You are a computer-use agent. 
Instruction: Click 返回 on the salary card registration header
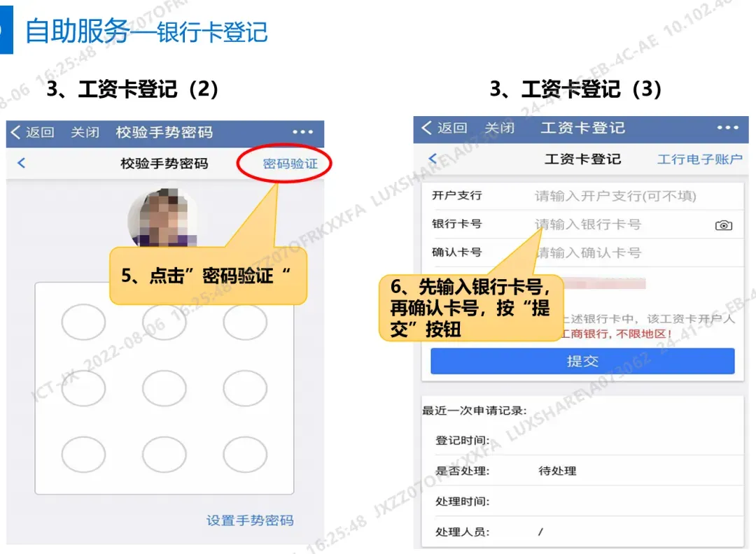click(444, 128)
